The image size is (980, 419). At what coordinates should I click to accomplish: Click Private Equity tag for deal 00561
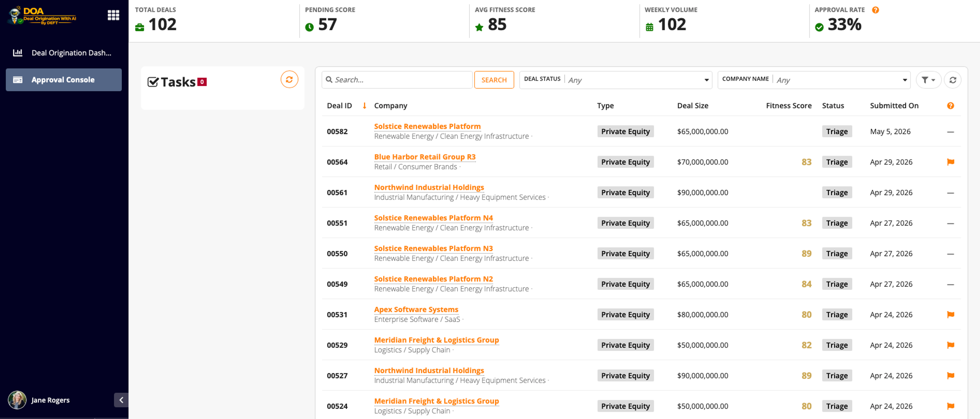pyautogui.click(x=625, y=192)
